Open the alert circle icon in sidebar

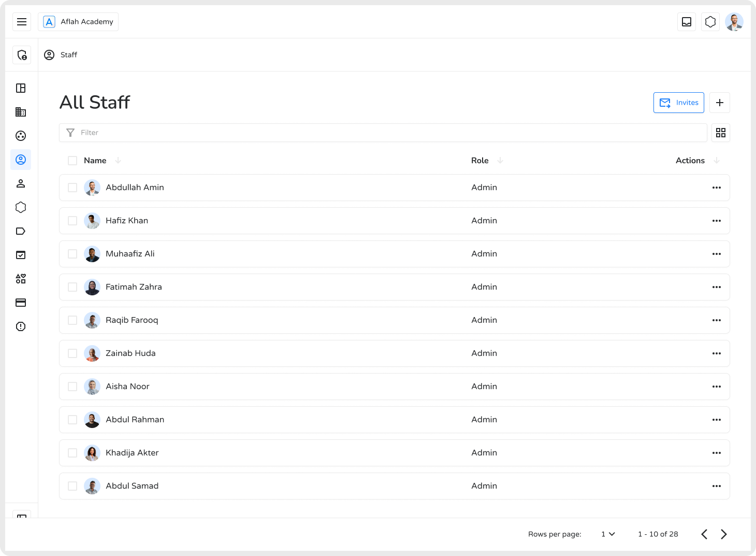21,326
